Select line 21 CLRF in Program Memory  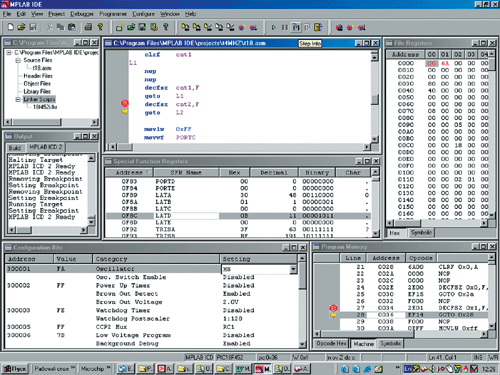tap(414, 267)
